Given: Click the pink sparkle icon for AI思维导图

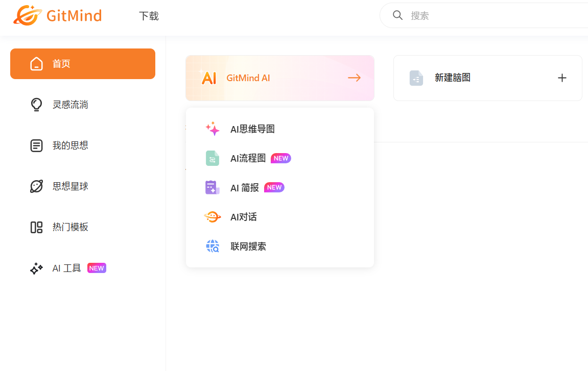Looking at the screenshot, I should click(x=212, y=129).
